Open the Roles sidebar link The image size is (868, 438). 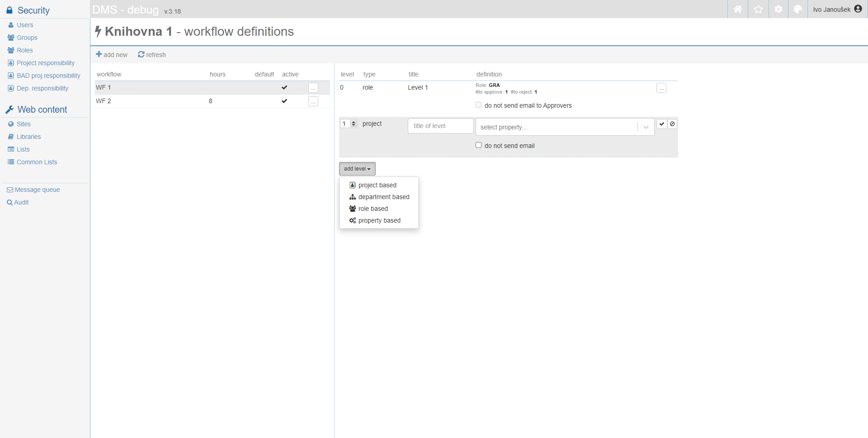(x=25, y=50)
